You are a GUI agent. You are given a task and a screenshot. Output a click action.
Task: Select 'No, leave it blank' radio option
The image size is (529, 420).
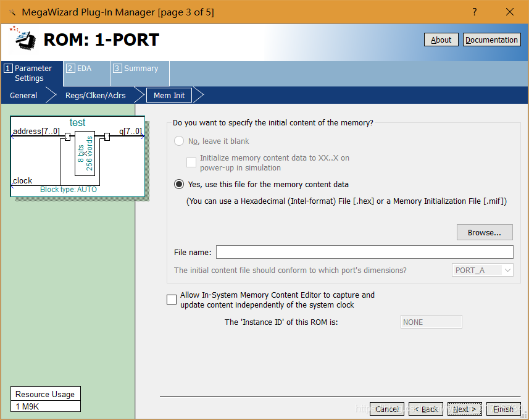point(179,141)
